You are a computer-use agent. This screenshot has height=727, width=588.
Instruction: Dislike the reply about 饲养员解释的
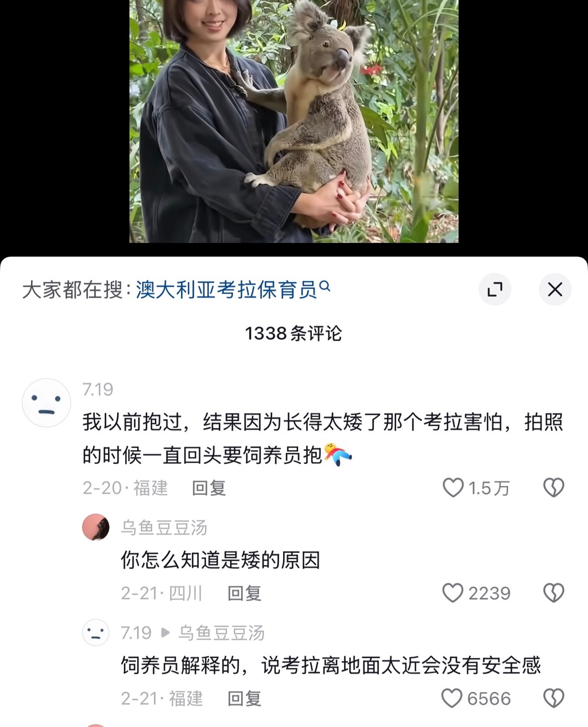pos(554,698)
